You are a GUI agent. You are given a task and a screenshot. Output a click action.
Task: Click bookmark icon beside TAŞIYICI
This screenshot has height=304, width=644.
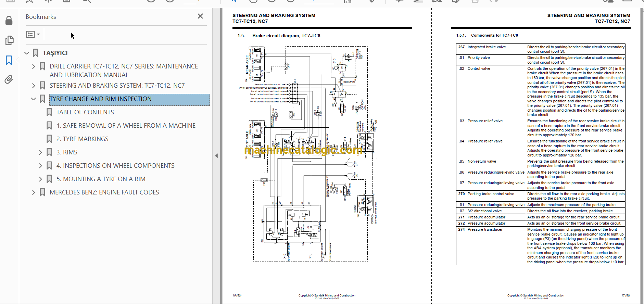tap(36, 53)
